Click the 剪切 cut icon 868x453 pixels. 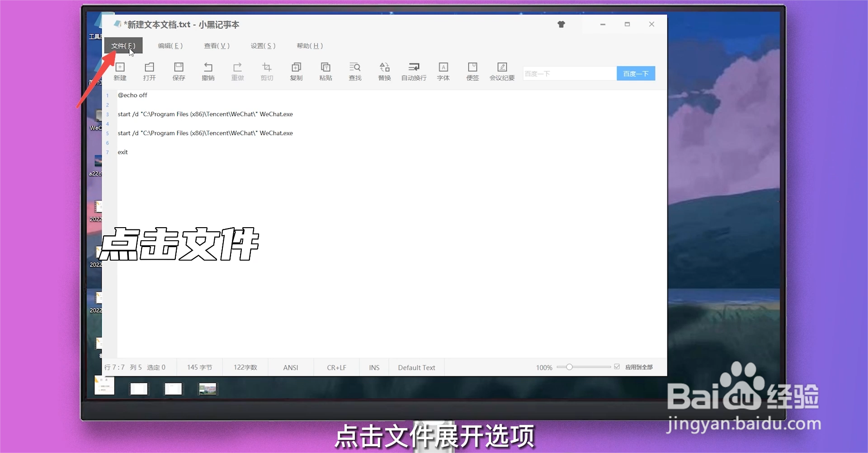tap(267, 71)
